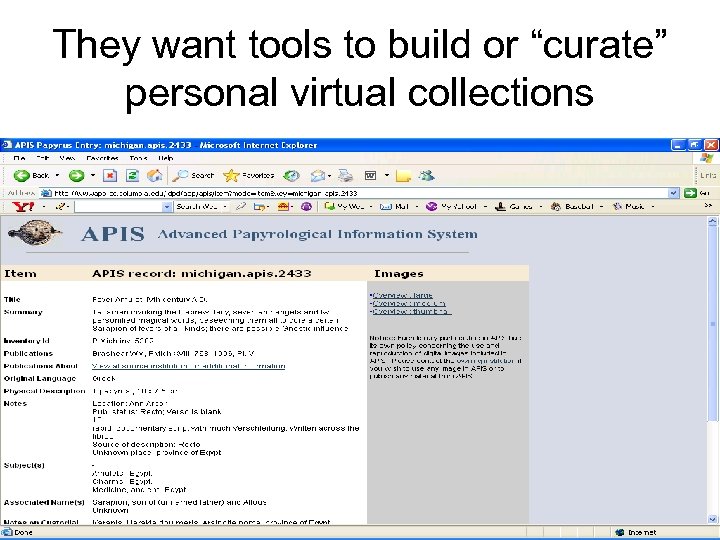Click the 'Associated Name(s)' field label
This screenshot has height=540, width=720.
44,502
